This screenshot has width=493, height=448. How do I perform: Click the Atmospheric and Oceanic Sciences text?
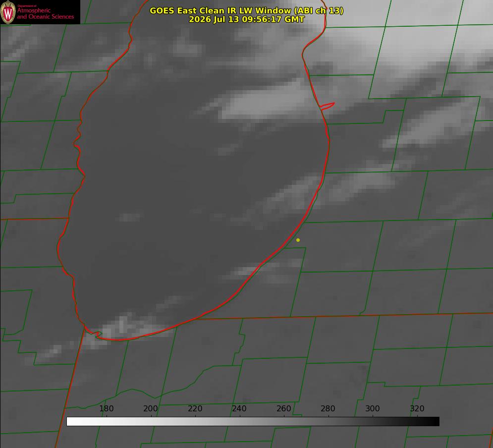click(x=45, y=13)
